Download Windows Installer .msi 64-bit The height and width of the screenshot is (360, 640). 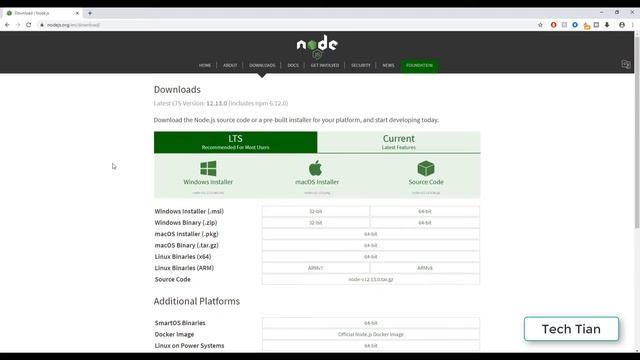coord(424,211)
